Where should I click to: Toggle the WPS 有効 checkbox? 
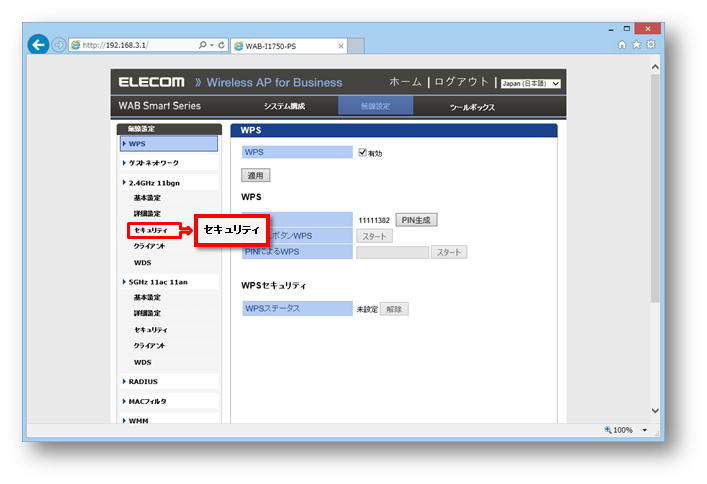pyautogui.click(x=363, y=152)
